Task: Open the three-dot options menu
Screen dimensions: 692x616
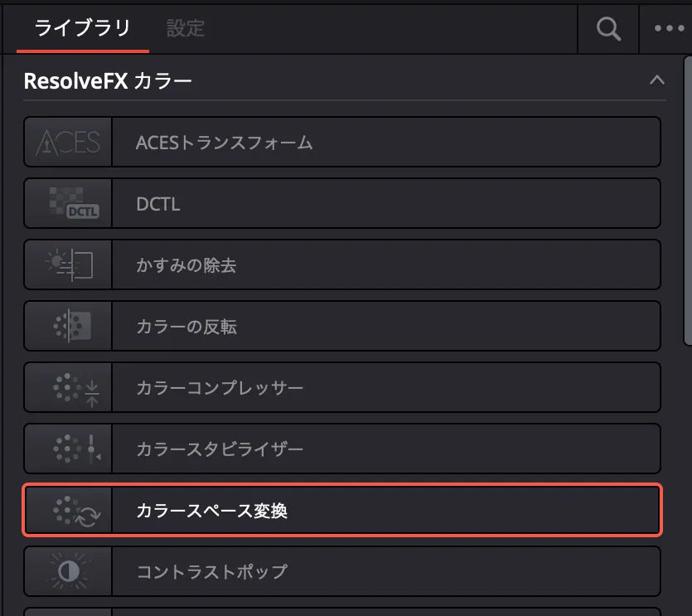Action: pyautogui.click(x=669, y=28)
